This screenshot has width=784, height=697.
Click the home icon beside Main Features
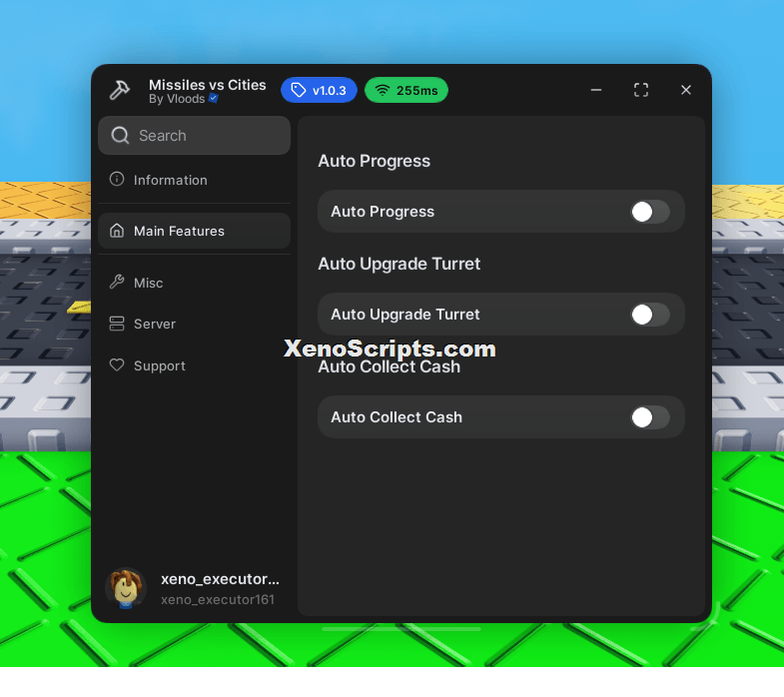click(117, 231)
